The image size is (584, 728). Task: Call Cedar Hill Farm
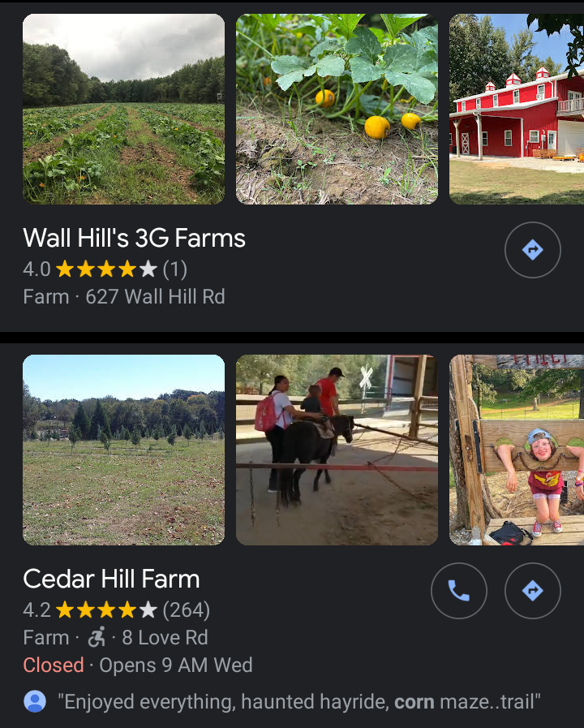click(x=458, y=591)
